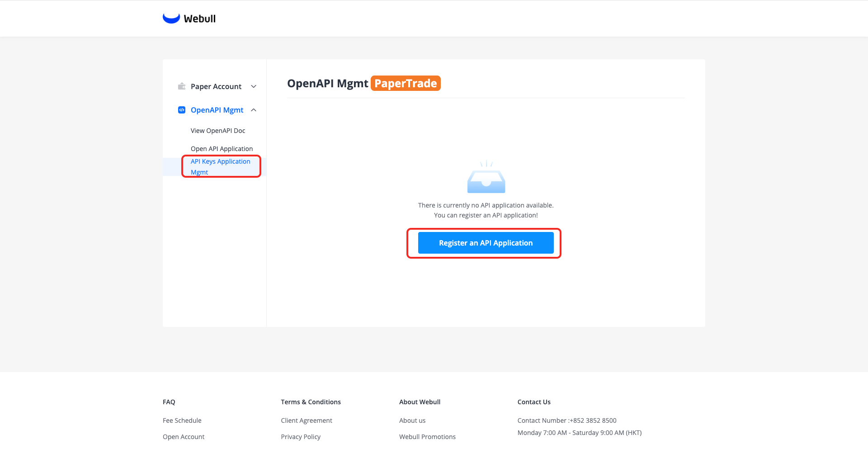Click Register an API Application button
The image size is (868, 449).
[x=486, y=243]
